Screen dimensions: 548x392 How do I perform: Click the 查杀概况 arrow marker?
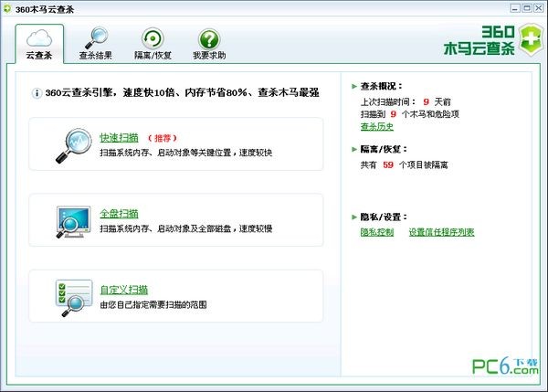[x=354, y=86]
